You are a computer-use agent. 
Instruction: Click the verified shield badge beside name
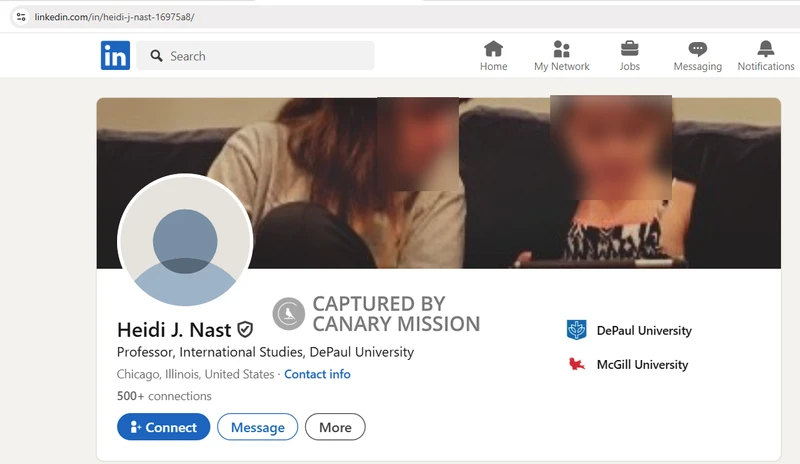tap(245, 329)
